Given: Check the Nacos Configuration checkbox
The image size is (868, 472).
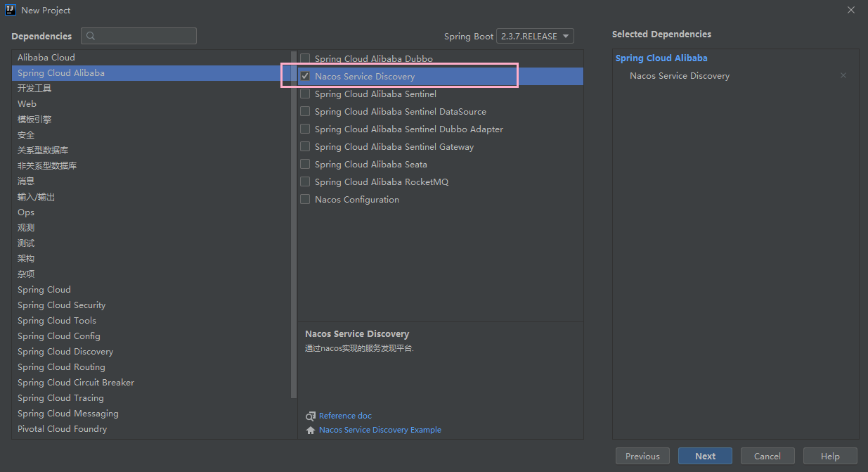Looking at the screenshot, I should pyautogui.click(x=305, y=199).
